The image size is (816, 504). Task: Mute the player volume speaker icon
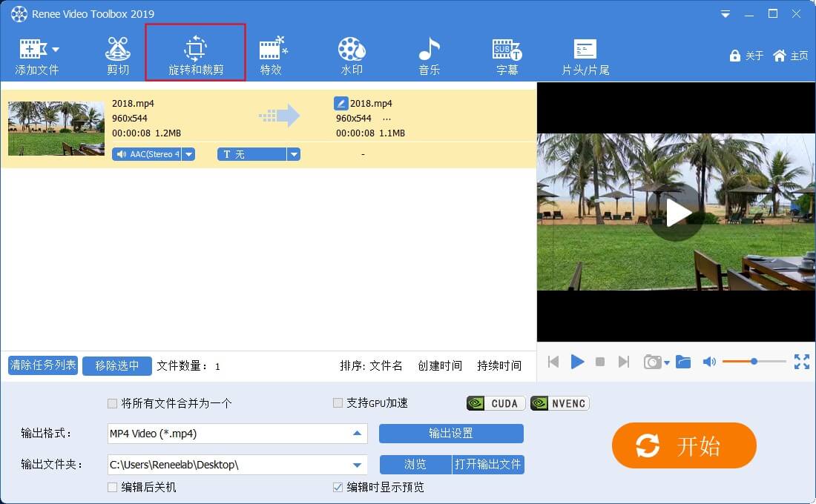tap(708, 362)
